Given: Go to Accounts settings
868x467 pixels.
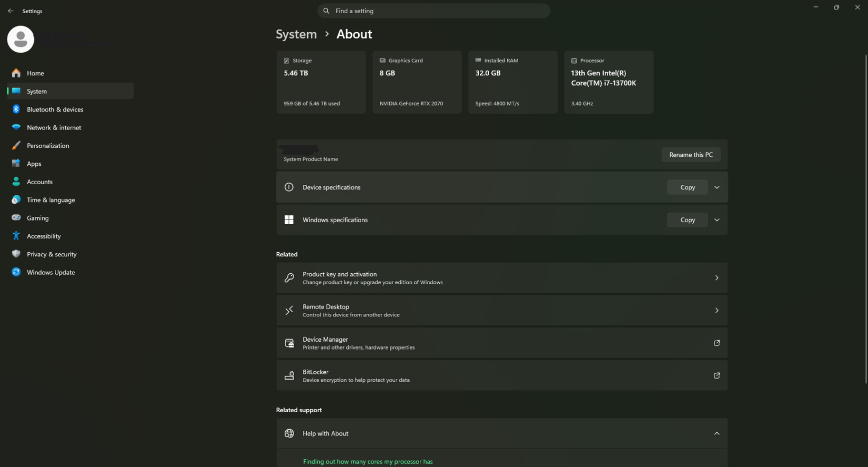Looking at the screenshot, I should tap(70, 182).
